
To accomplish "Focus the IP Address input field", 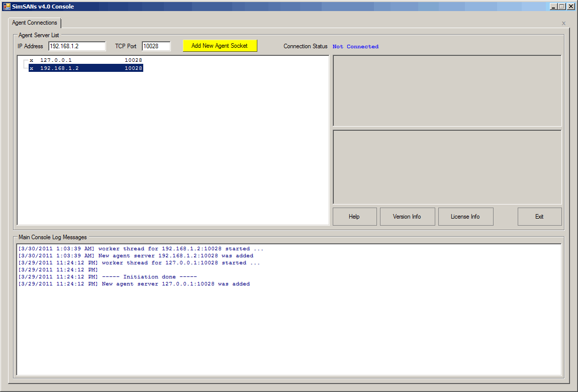I will [x=77, y=46].
